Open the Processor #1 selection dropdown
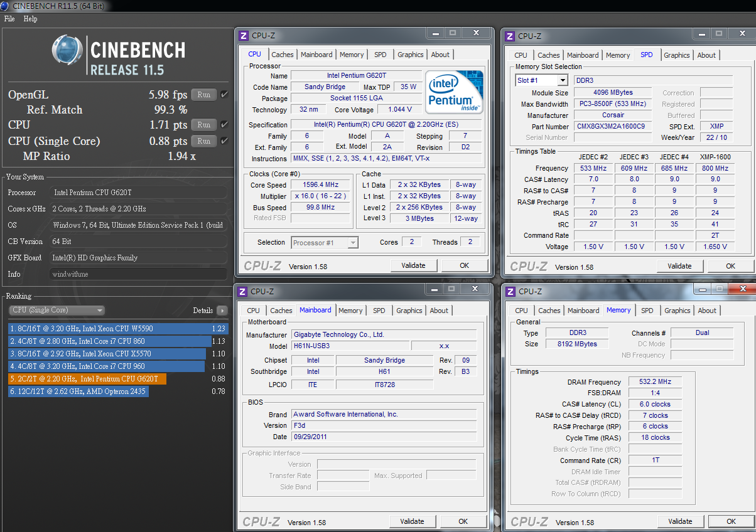 pos(325,243)
